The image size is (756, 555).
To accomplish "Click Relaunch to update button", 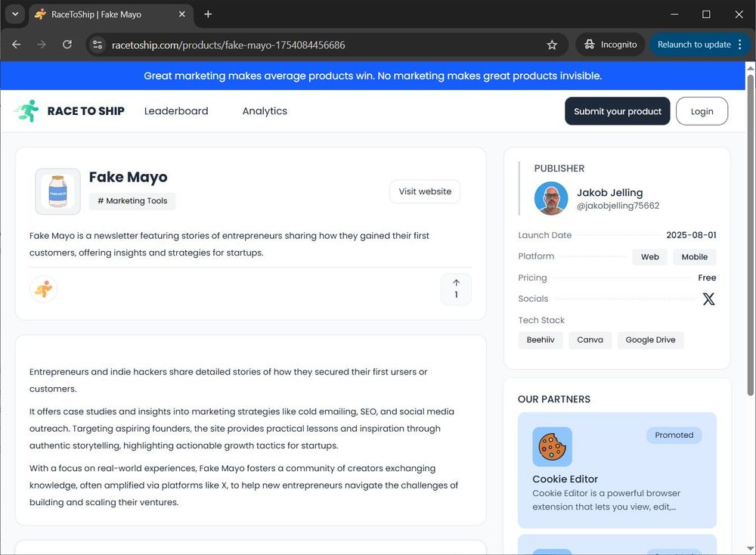I will pyautogui.click(x=694, y=45).
